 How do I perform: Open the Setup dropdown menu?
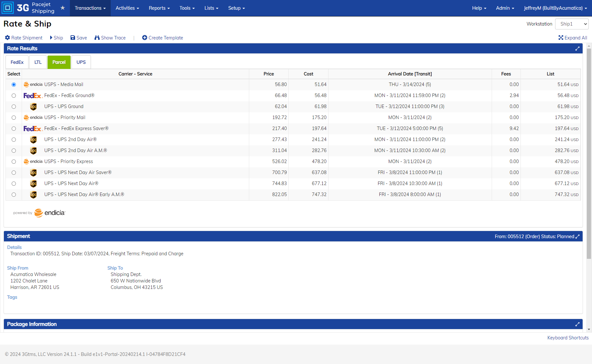point(237,8)
